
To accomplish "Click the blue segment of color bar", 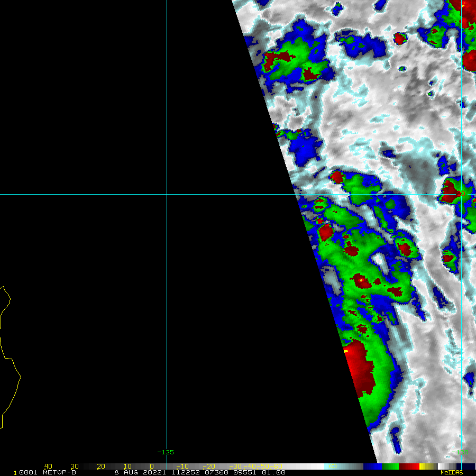I will click(x=373, y=466).
